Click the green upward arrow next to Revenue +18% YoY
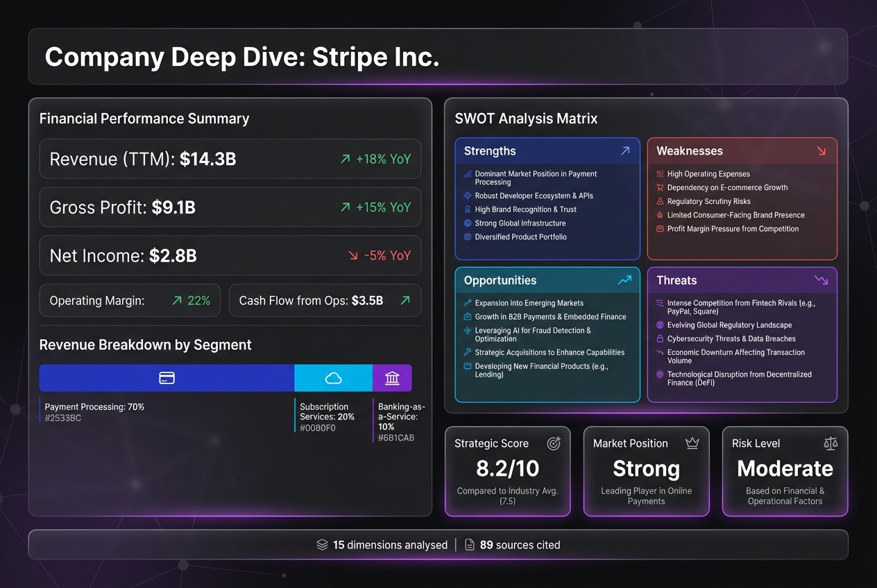877x588 pixels. [345, 159]
